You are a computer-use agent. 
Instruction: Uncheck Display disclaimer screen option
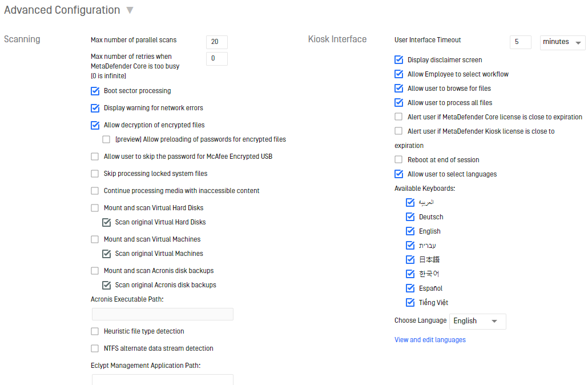click(399, 60)
